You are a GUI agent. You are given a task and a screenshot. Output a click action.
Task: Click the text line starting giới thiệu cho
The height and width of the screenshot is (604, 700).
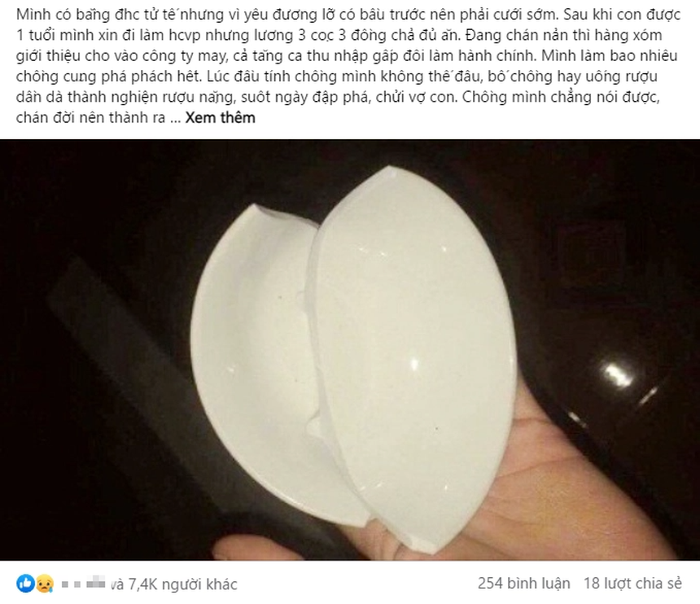click(347, 56)
